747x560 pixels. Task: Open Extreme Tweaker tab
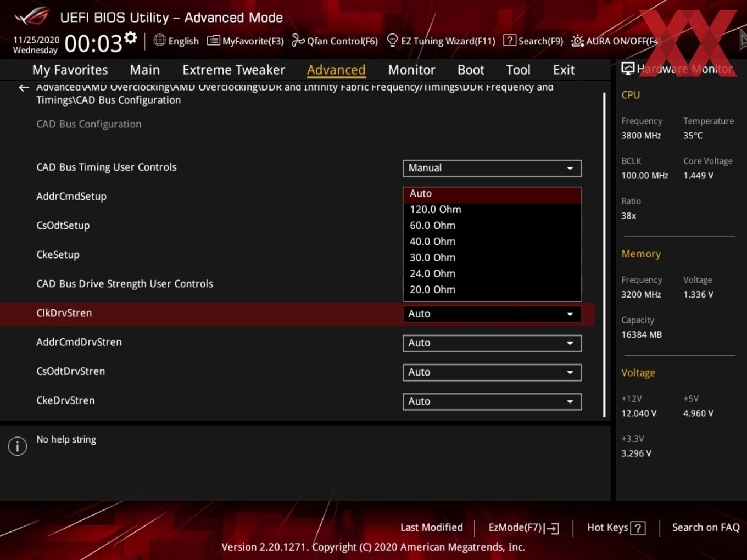coord(233,70)
